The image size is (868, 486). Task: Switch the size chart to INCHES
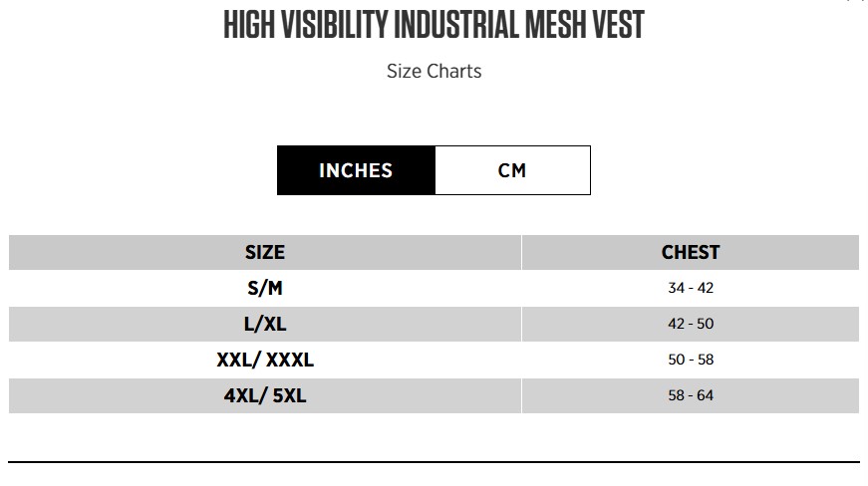pyautogui.click(x=356, y=170)
